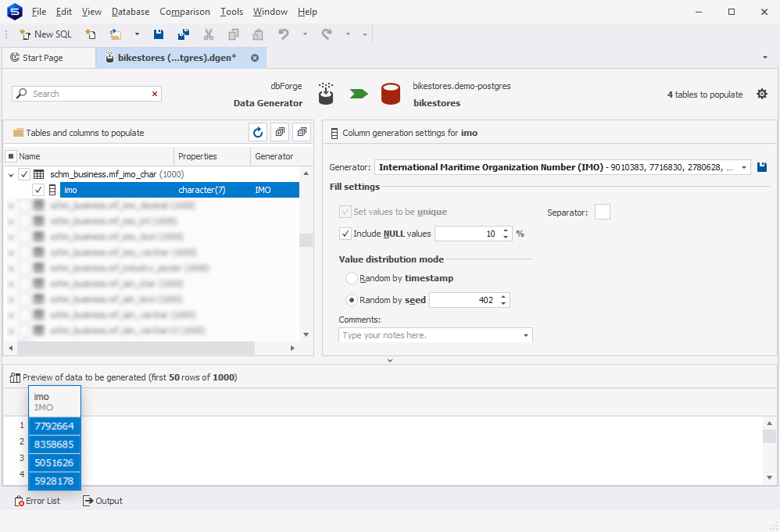780x532 pixels.
Task: Toggle the select-all checkbox in Name header
Action: click(11, 156)
